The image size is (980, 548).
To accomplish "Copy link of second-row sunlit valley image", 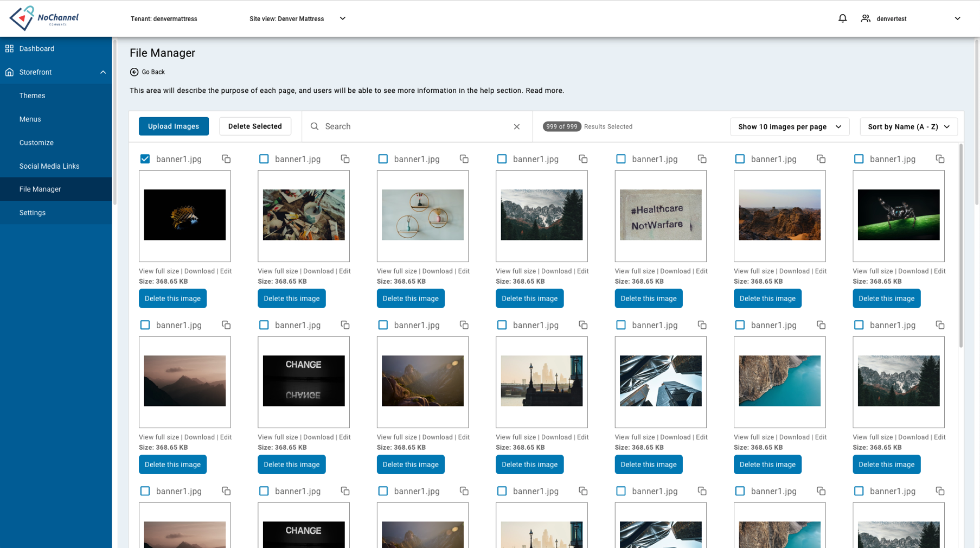I will coord(464,325).
